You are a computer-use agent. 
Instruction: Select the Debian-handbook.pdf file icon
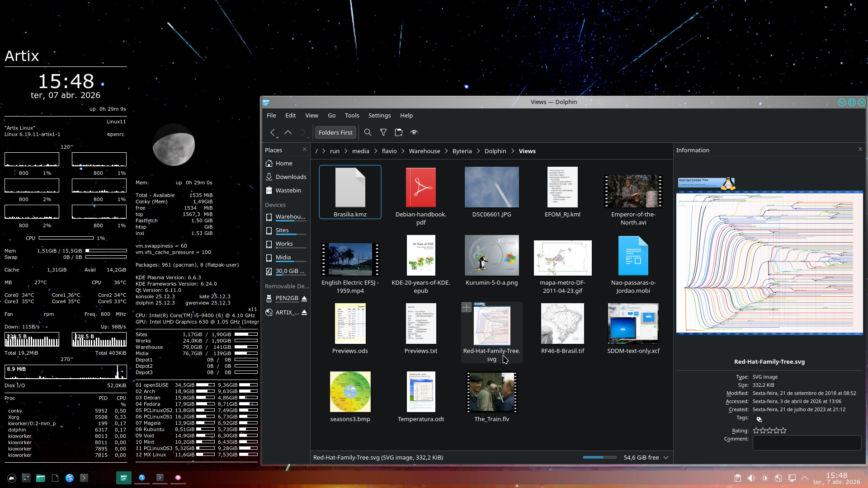point(421,188)
